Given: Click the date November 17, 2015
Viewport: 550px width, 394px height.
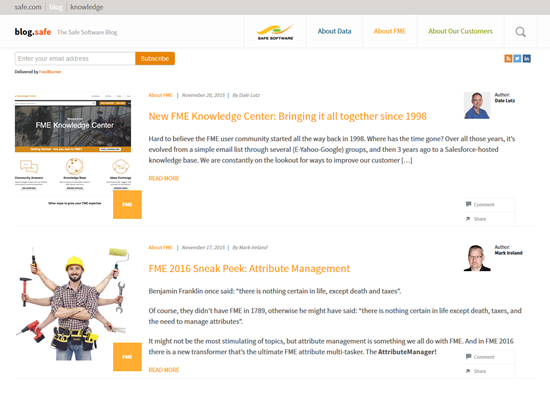Looking at the screenshot, I should point(203,247).
